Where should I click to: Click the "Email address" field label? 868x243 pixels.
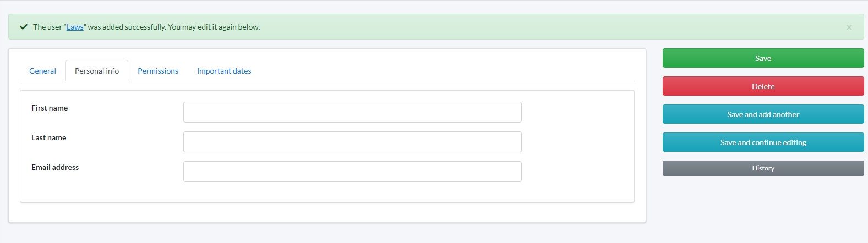coord(55,167)
